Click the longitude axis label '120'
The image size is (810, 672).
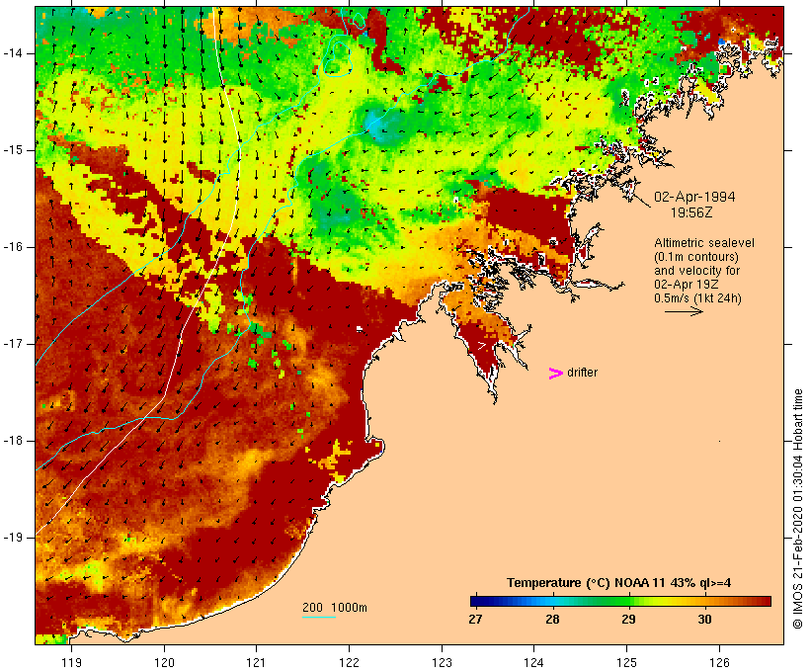(x=164, y=662)
